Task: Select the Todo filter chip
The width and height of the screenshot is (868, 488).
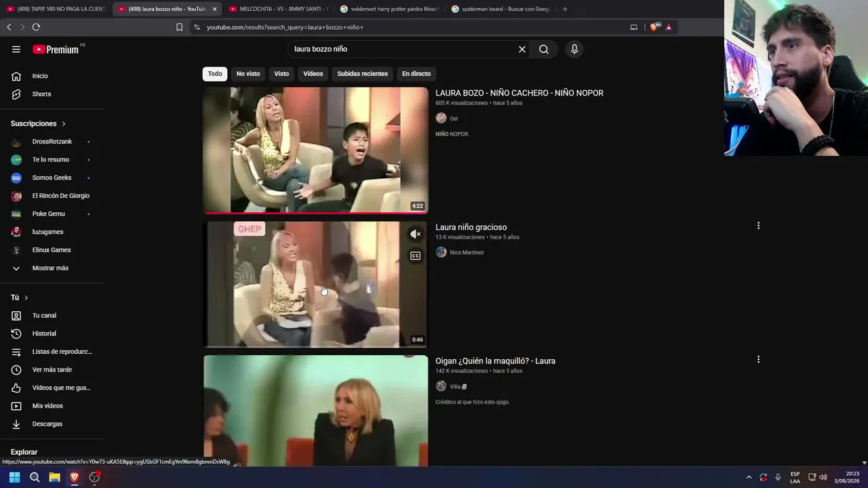Action: 215,74
